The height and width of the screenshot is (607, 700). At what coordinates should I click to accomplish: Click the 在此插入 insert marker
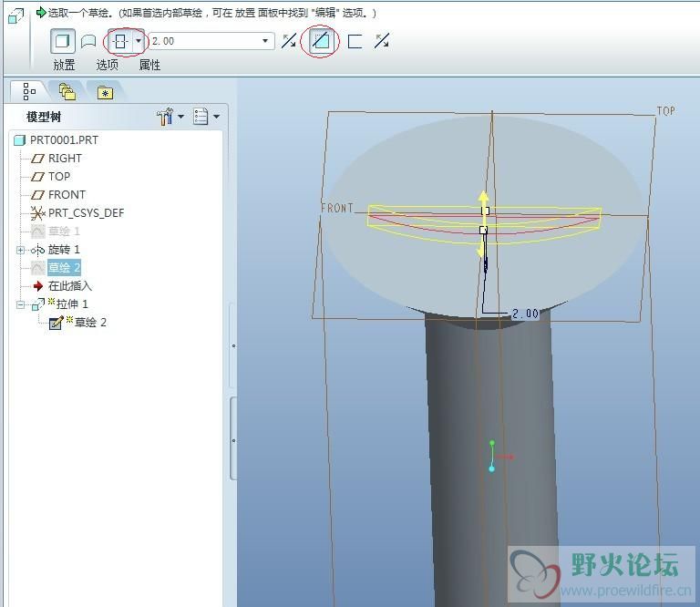[62, 286]
